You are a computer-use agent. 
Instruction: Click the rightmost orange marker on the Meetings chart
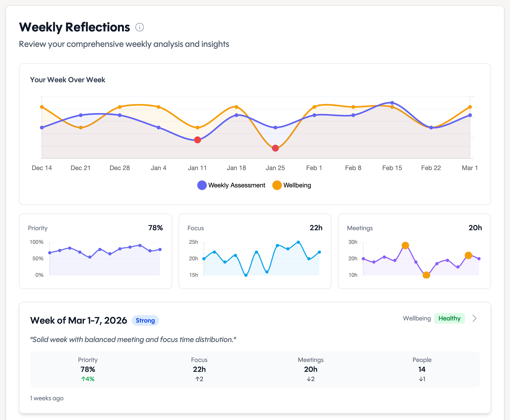pos(469,256)
